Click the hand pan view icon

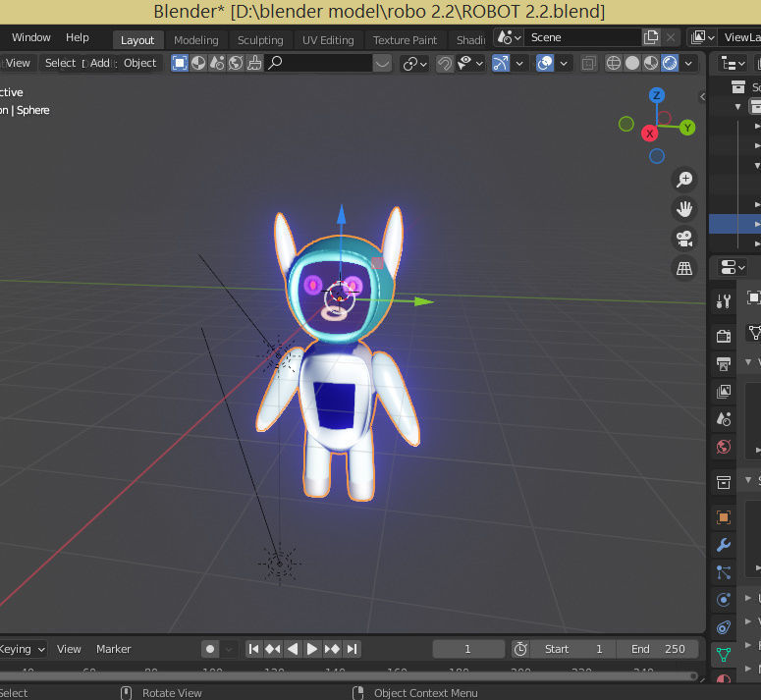(684, 209)
